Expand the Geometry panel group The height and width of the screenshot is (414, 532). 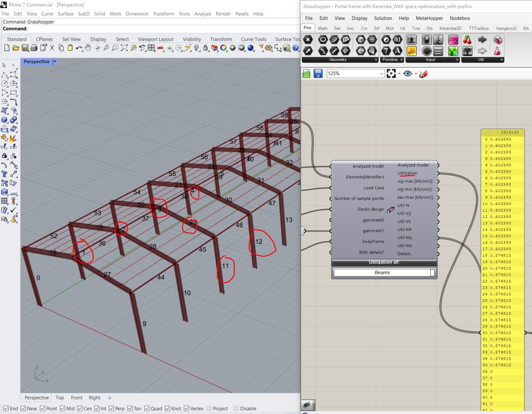376,60
